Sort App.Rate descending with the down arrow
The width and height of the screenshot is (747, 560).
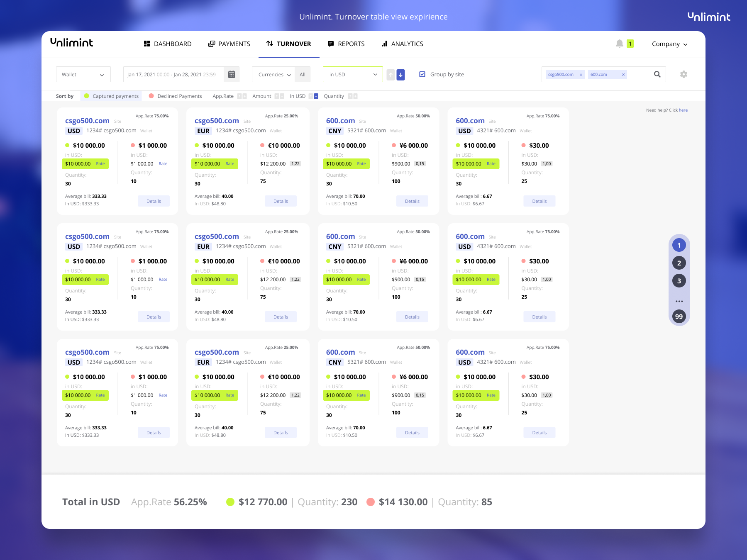point(244,96)
